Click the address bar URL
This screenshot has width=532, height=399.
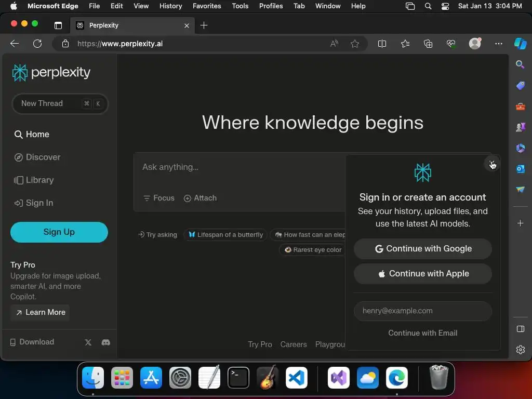click(120, 44)
